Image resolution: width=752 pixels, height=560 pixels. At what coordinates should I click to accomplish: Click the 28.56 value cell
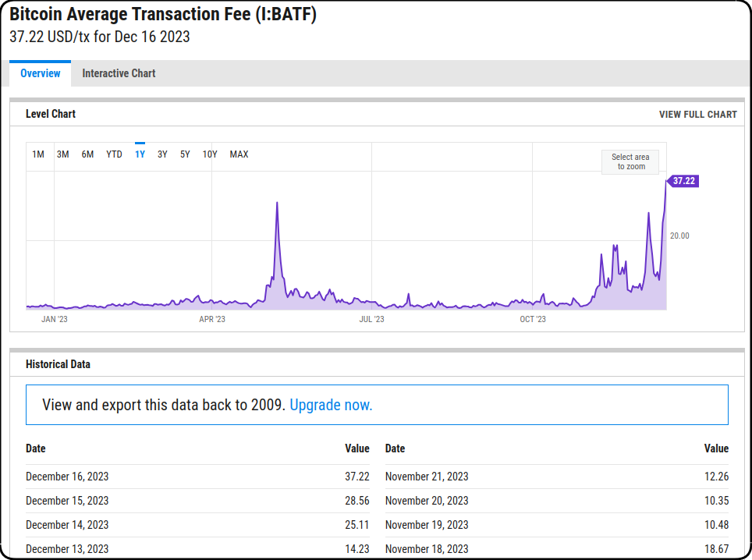click(356, 501)
